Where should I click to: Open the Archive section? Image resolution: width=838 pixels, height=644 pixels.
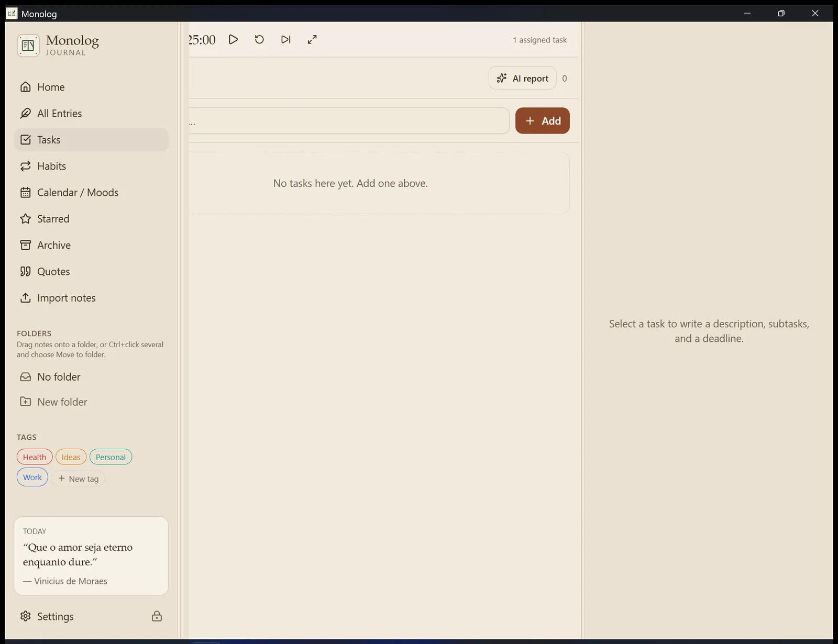tap(91, 245)
